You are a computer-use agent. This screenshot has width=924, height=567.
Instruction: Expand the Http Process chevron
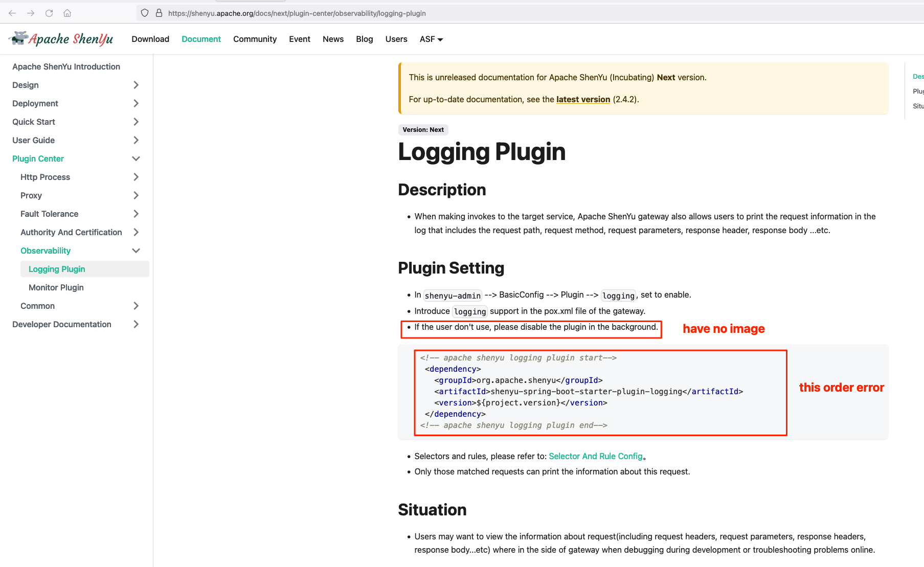tap(136, 177)
